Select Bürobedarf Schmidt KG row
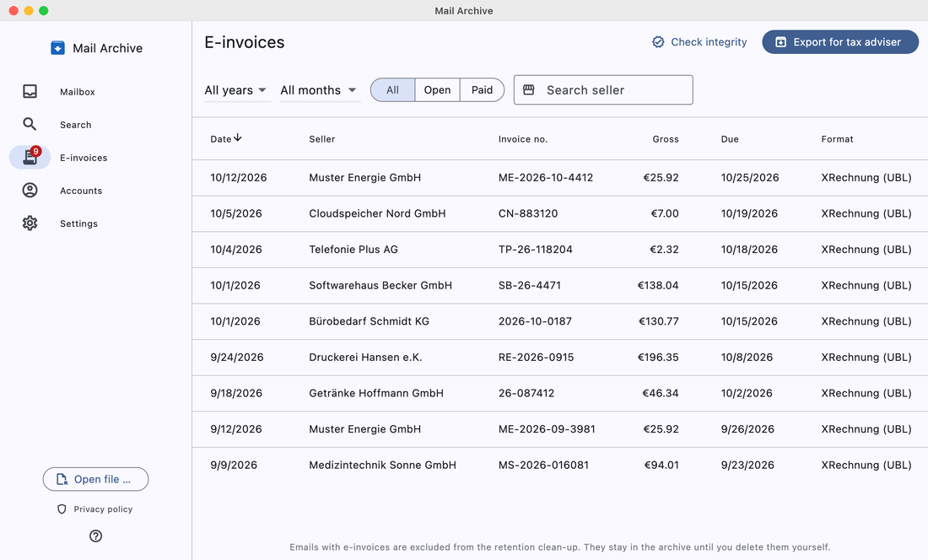The image size is (928, 560). point(560,321)
